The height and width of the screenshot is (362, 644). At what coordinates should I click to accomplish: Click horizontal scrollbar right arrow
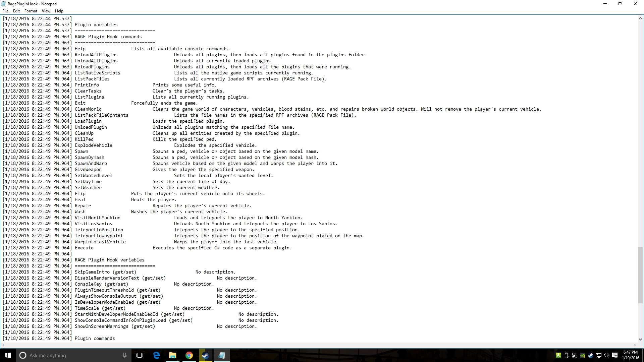(635, 345)
